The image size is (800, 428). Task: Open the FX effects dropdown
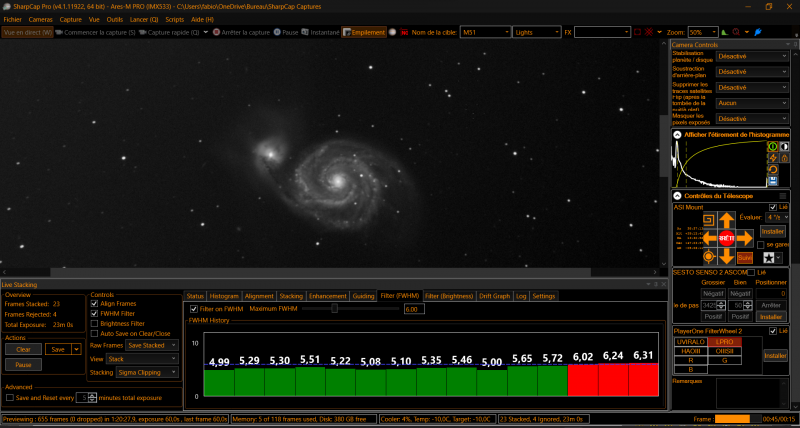603,32
